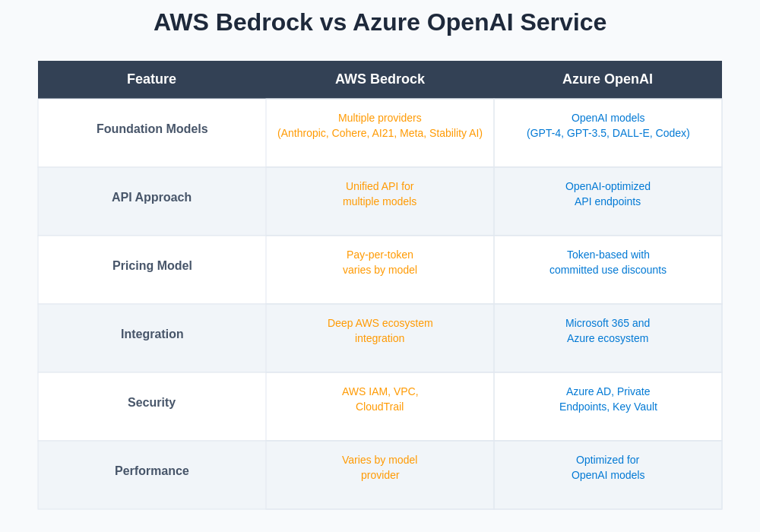
Task: Click the Pricing Model row label
Action: coord(152,266)
